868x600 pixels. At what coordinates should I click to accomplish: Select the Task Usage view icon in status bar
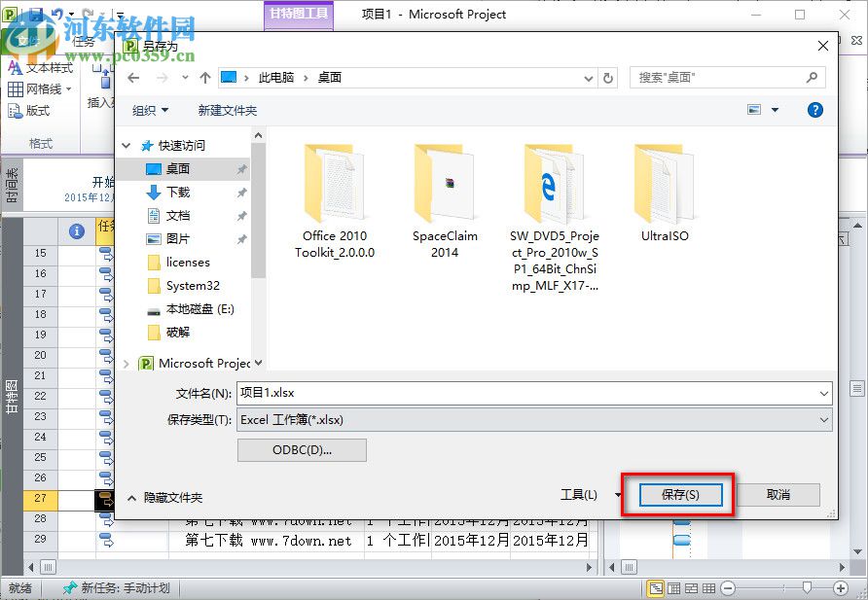671,587
